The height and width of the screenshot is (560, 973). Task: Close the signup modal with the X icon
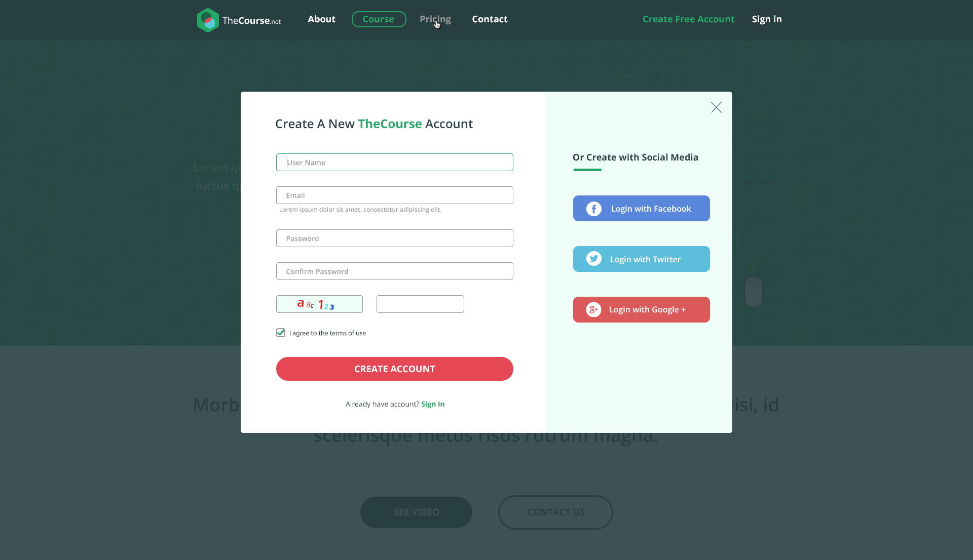(x=716, y=107)
